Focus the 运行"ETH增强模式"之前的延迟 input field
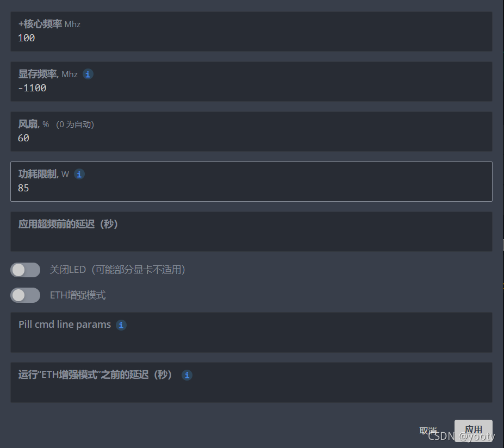504x448 pixels. coord(251,382)
